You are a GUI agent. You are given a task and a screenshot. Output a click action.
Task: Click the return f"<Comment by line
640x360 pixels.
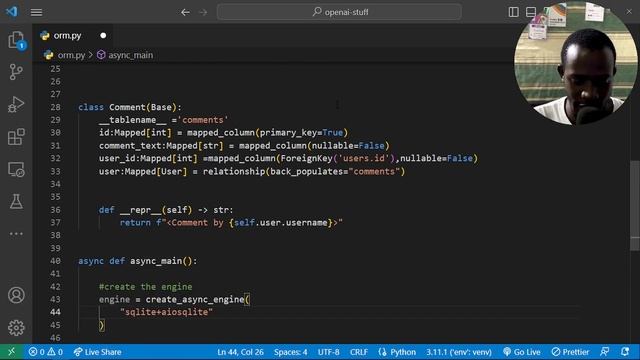click(231, 223)
